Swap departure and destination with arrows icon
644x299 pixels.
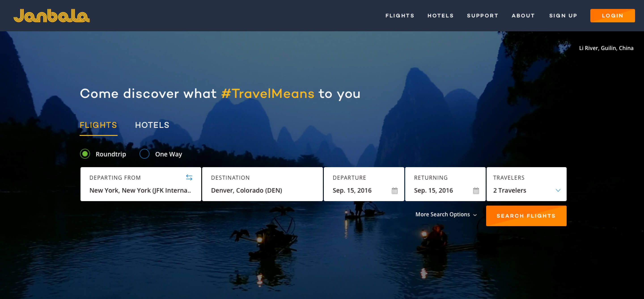pyautogui.click(x=189, y=177)
